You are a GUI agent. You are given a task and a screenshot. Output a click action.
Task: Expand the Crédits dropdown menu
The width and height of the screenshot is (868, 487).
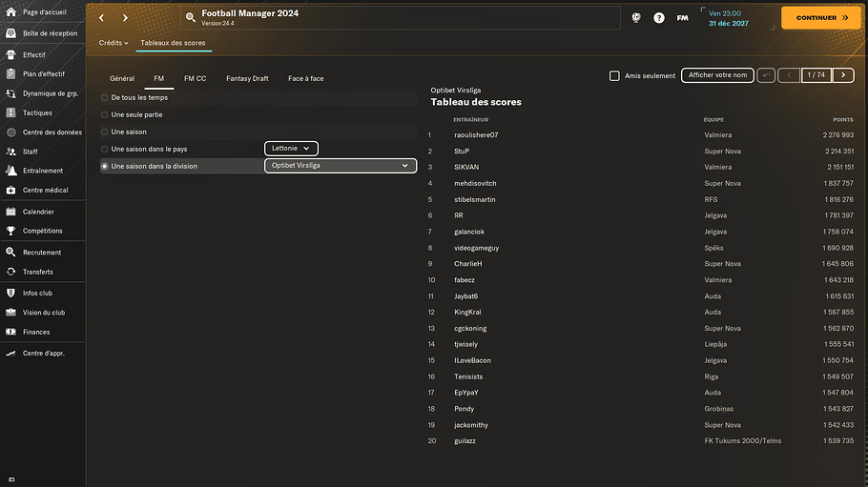click(114, 43)
